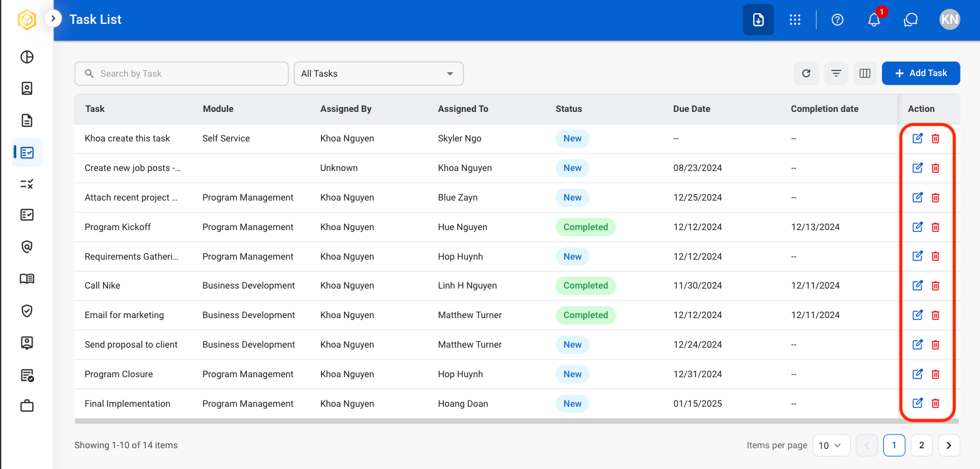Delete the Requirements Gathering task

point(935,256)
